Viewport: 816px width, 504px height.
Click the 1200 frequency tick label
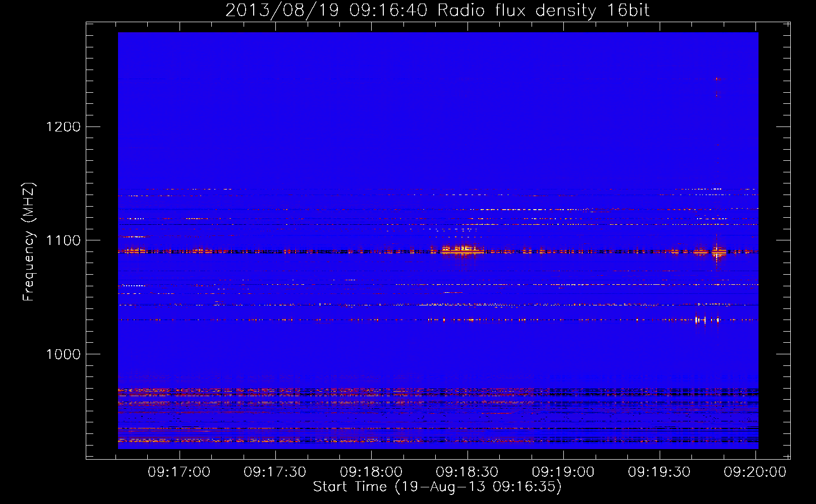(x=64, y=127)
